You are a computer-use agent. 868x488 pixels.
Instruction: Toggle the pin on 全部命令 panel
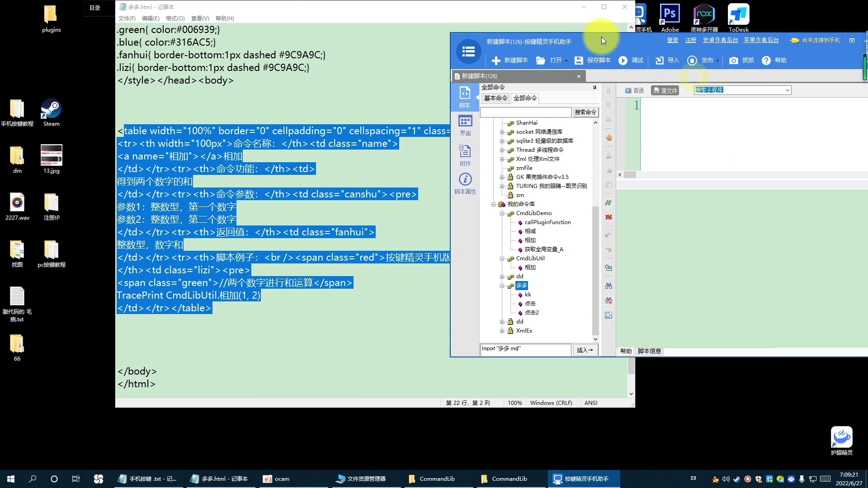click(594, 87)
